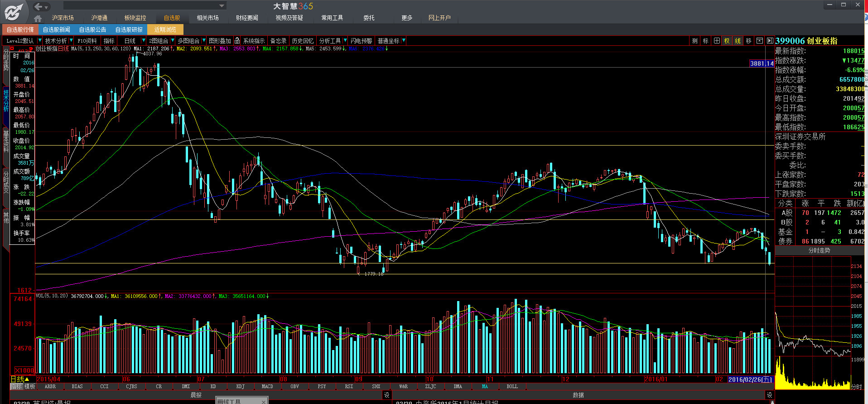Viewport: 868px width, 404px height.
Task: Expand the Level2默认 dropdown arrow
Action: point(39,41)
